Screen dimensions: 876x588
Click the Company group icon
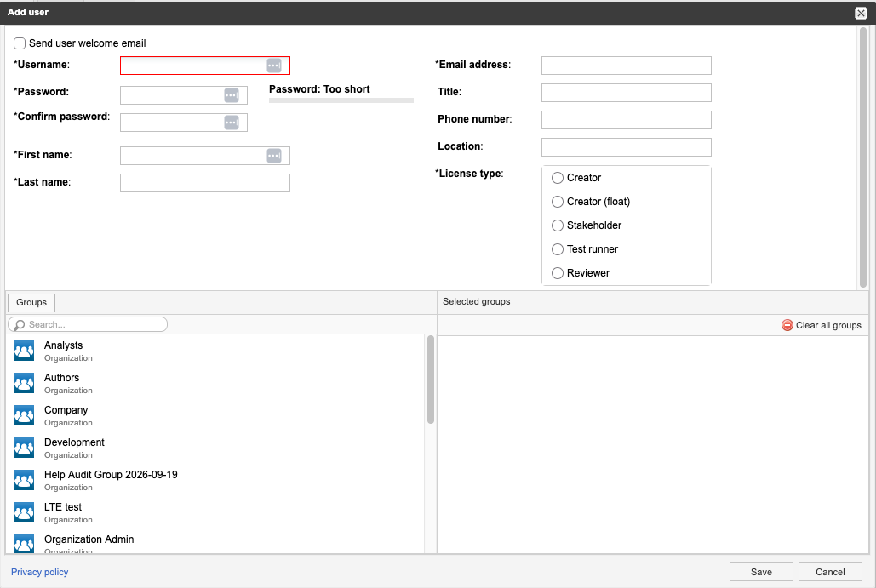(x=24, y=416)
